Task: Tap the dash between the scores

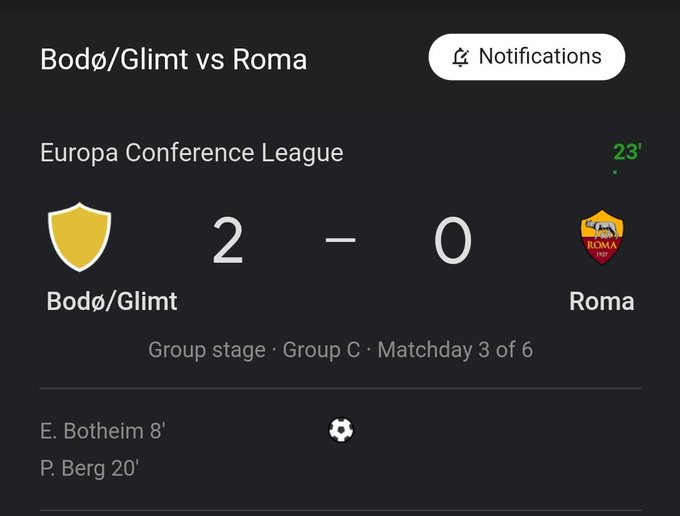Action: tap(340, 239)
